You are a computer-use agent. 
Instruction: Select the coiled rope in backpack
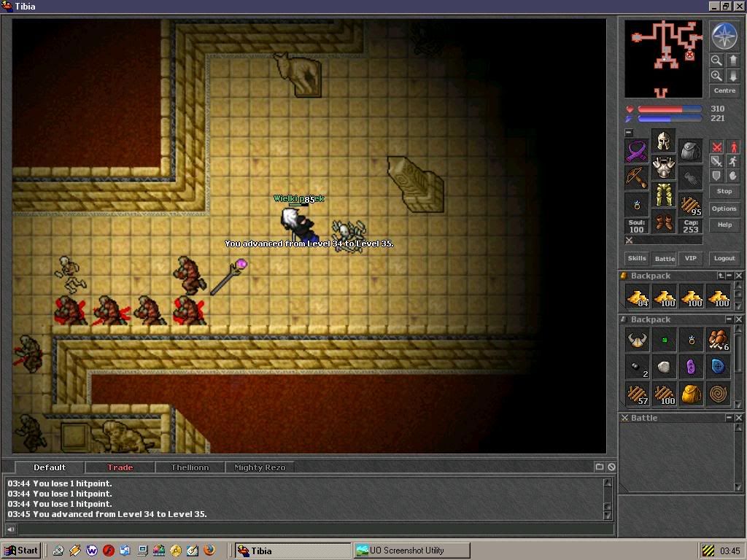pos(719,394)
